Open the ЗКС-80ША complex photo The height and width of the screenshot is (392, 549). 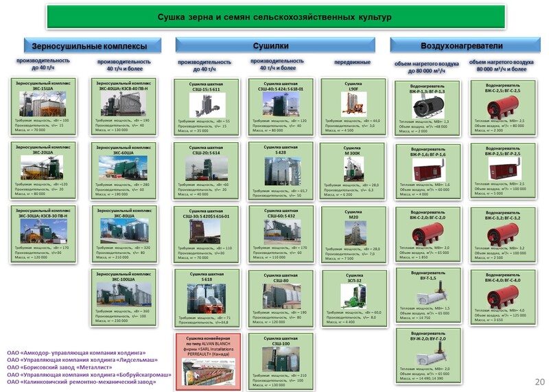click(x=124, y=231)
